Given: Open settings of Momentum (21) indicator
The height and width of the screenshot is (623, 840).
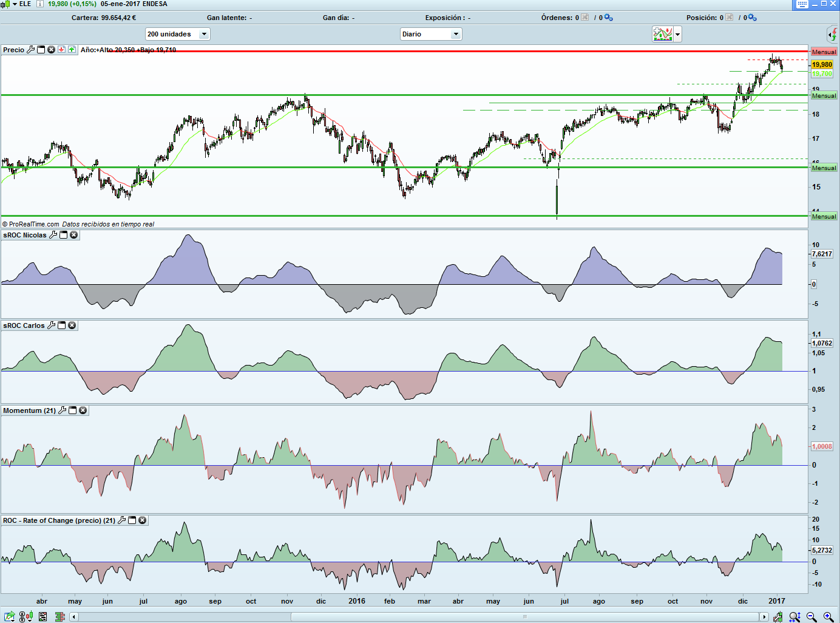Looking at the screenshot, I should pyautogui.click(x=63, y=410).
